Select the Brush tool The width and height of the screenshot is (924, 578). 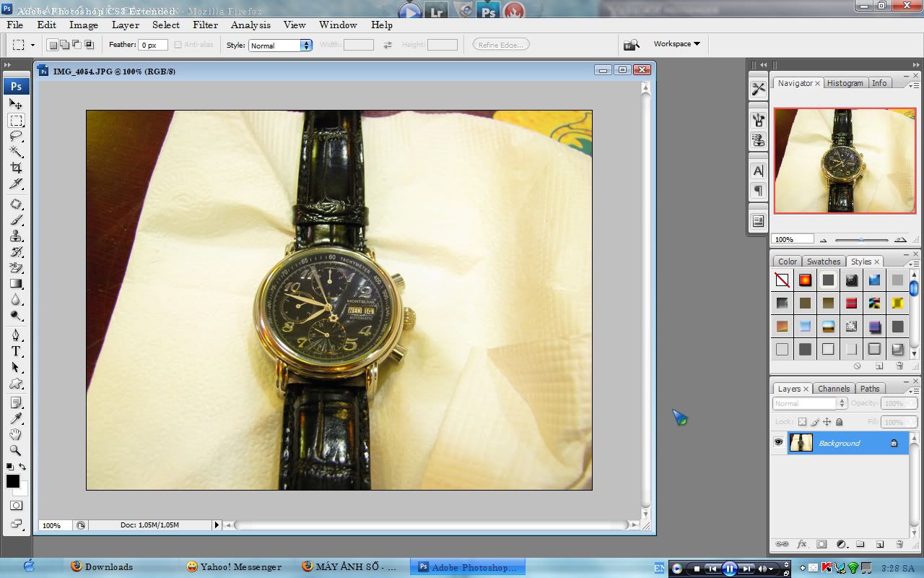(x=16, y=220)
